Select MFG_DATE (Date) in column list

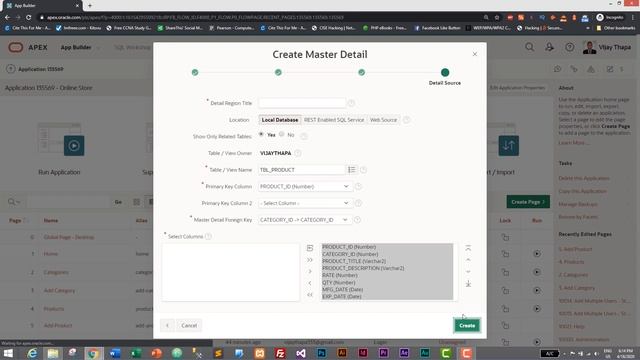[x=342, y=289]
